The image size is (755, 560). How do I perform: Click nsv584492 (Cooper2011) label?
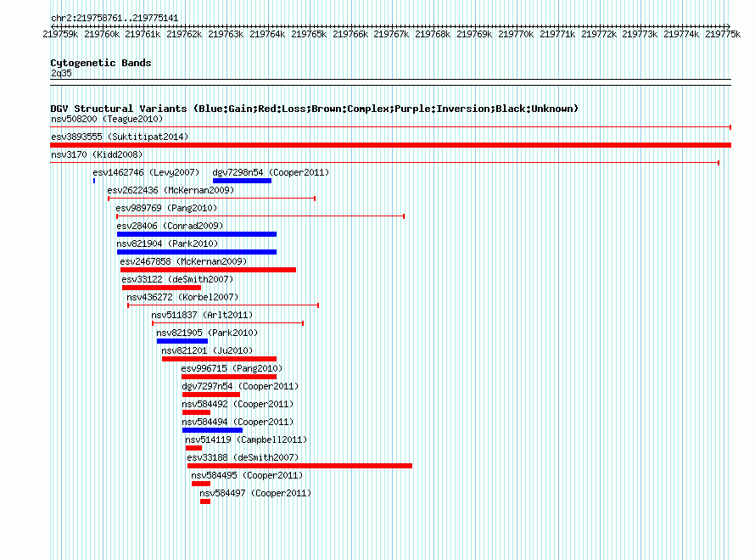(238, 404)
